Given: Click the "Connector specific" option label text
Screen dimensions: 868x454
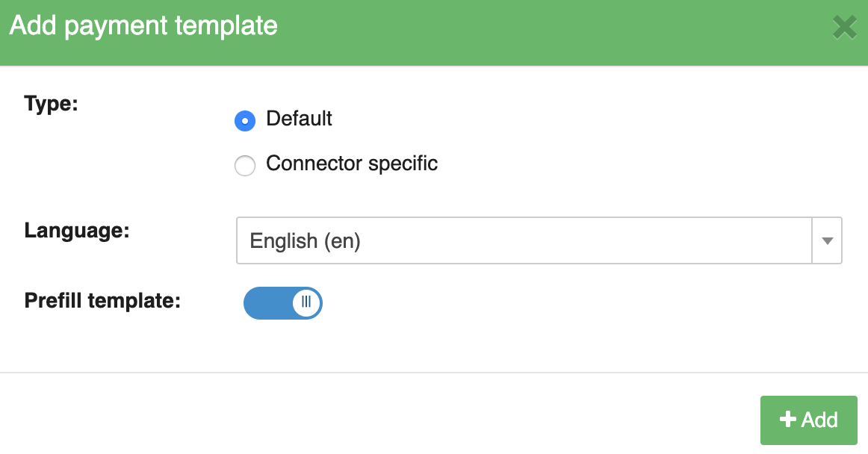Looking at the screenshot, I should tap(351, 164).
